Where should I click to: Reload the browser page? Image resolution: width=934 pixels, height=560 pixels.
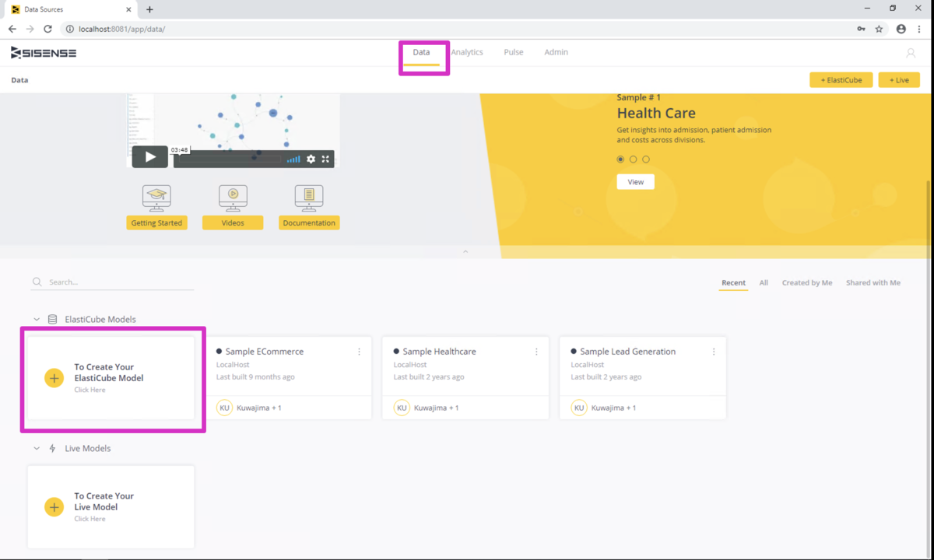(x=47, y=29)
